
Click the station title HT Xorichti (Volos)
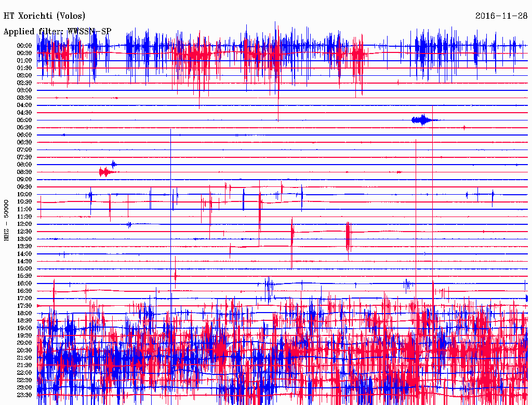coord(44,16)
